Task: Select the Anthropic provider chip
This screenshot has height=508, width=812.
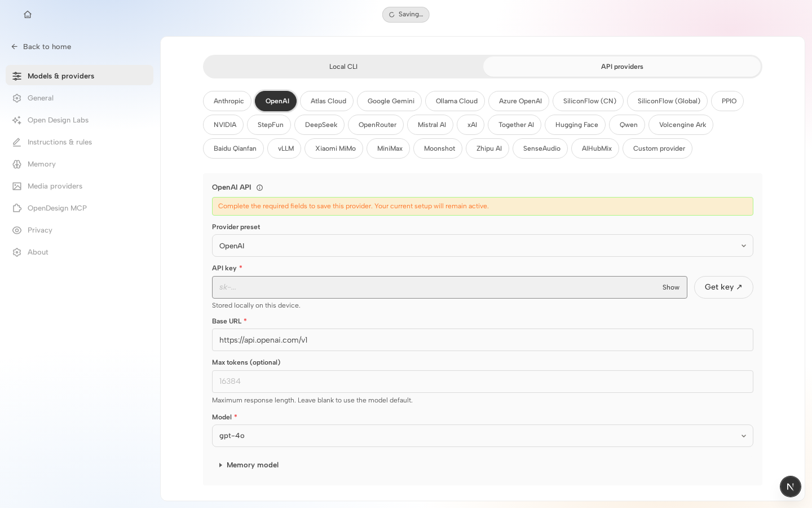Action: pyautogui.click(x=227, y=101)
